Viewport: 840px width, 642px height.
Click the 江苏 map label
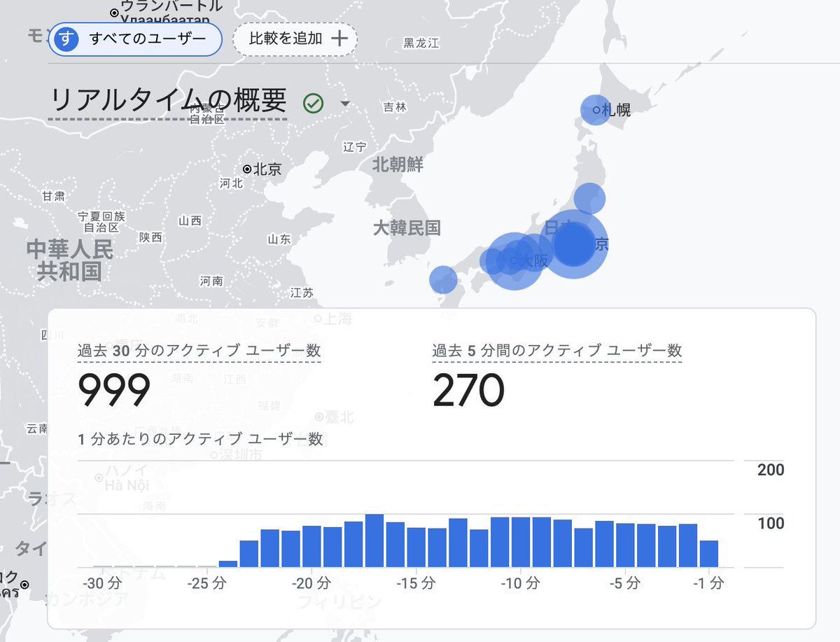point(302,293)
